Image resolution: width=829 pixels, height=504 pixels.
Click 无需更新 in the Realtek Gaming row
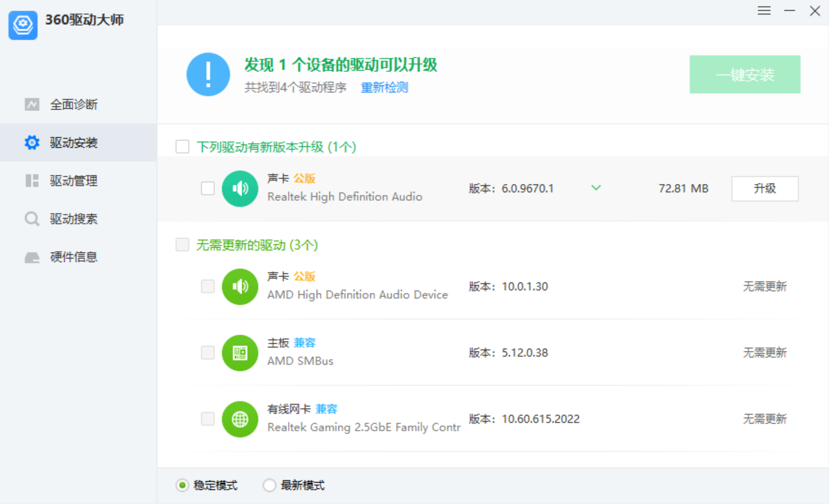(765, 419)
